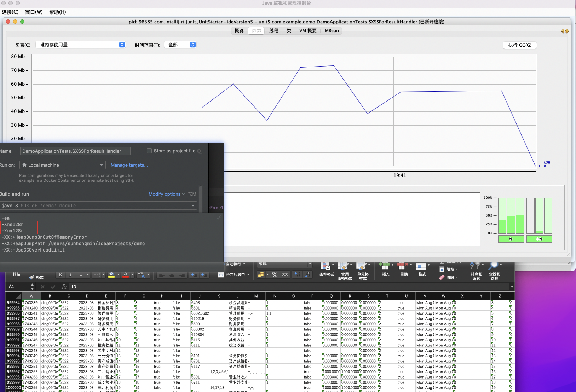Open underline style dropdown arrow
Viewport: 576px width, 392px height.
click(88, 275)
